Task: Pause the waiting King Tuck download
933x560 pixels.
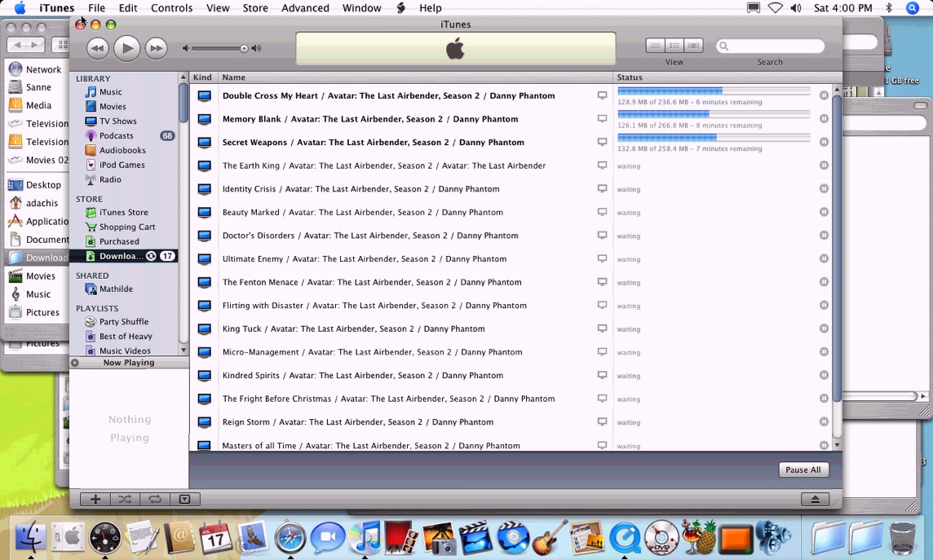Action: [824, 329]
